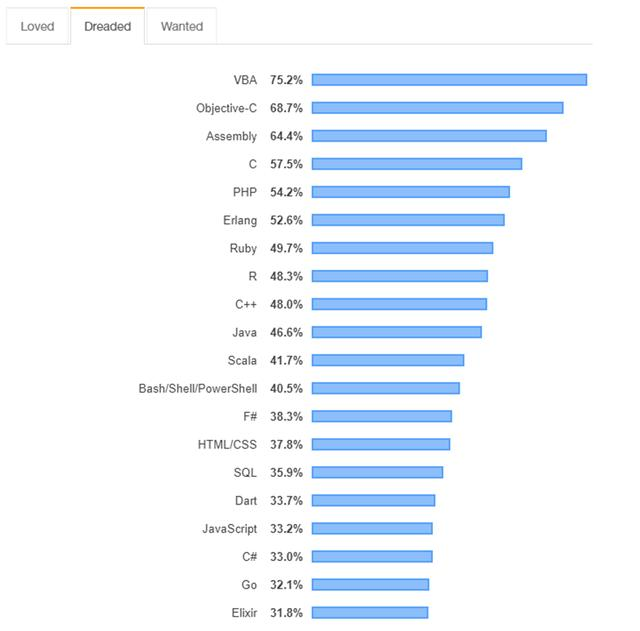
Task: Click the PHP 54.2% bar
Action: (410, 192)
